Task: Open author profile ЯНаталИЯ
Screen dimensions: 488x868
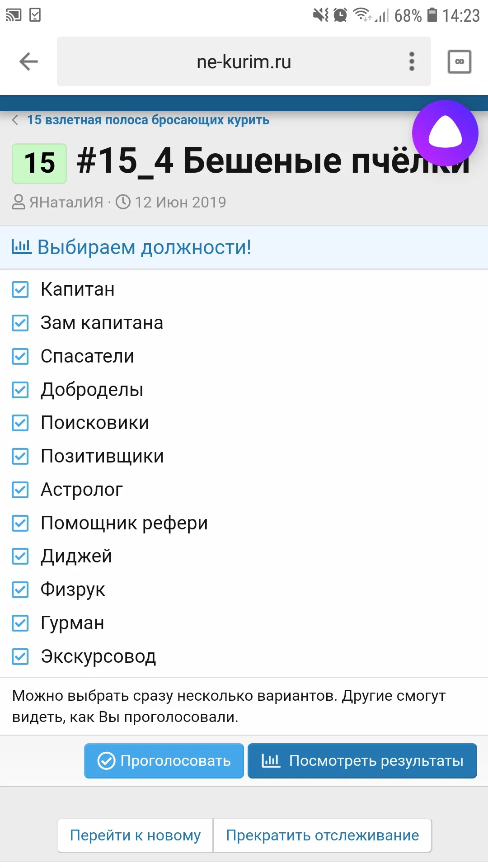Action: [x=66, y=202]
